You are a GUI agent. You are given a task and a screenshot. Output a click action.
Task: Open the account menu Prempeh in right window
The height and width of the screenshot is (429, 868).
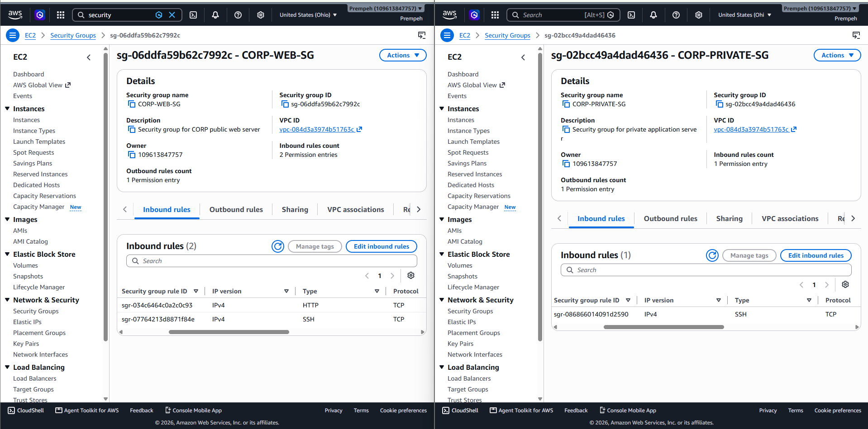click(x=820, y=9)
